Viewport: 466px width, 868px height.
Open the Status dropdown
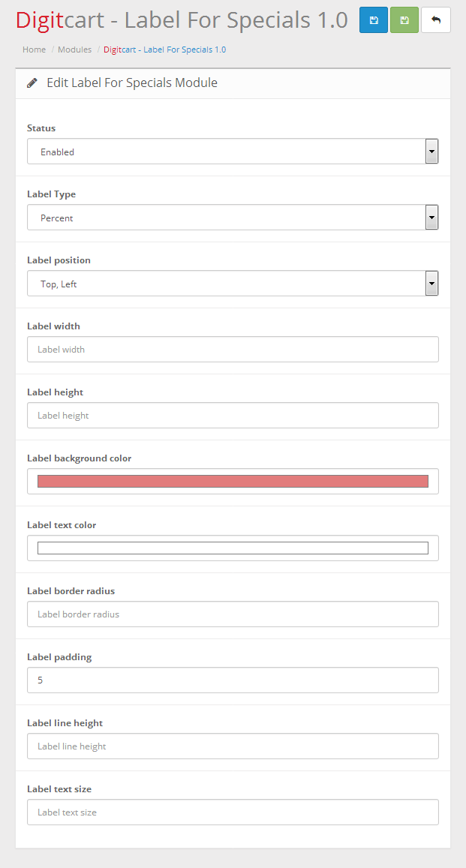click(233, 152)
